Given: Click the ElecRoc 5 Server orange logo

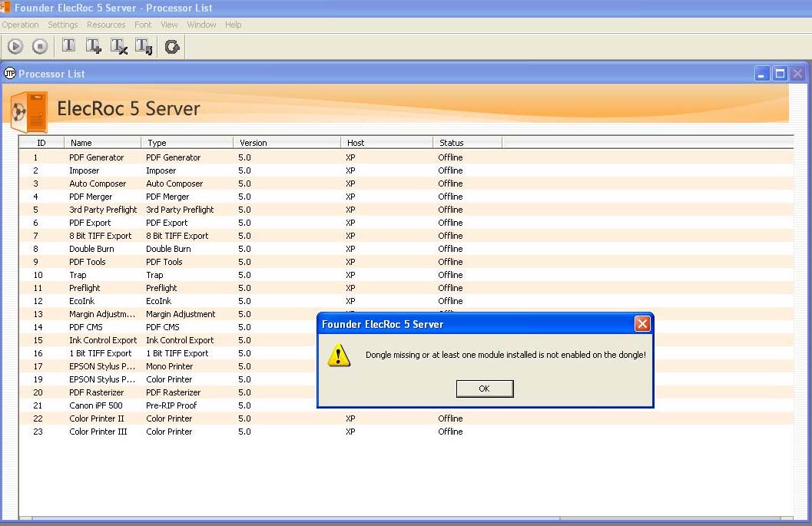Looking at the screenshot, I should 29,111.
